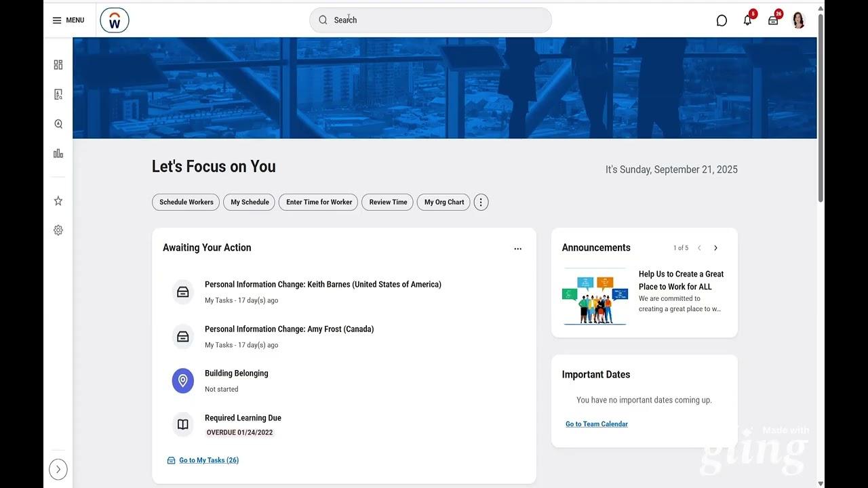Follow the Go to Team Calendar link

coord(597,424)
